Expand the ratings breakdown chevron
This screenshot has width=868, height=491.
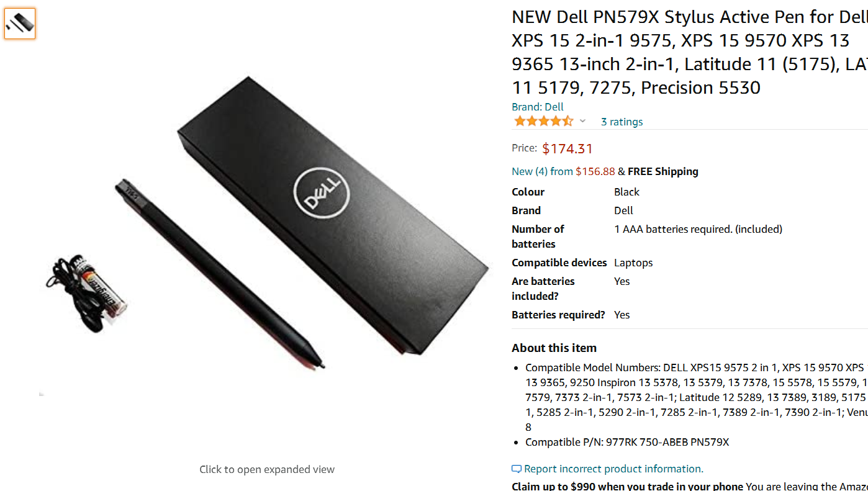582,121
